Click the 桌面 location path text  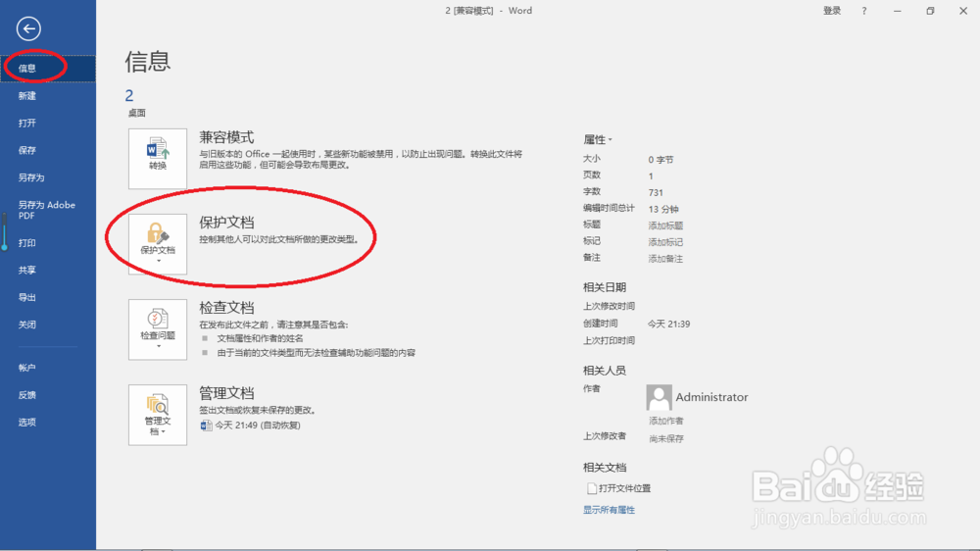click(137, 113)
